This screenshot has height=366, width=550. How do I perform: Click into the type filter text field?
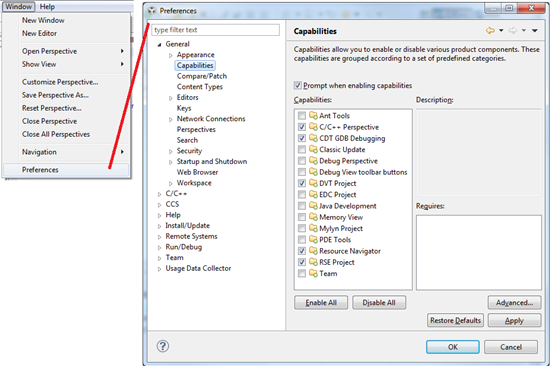(215, 30)
